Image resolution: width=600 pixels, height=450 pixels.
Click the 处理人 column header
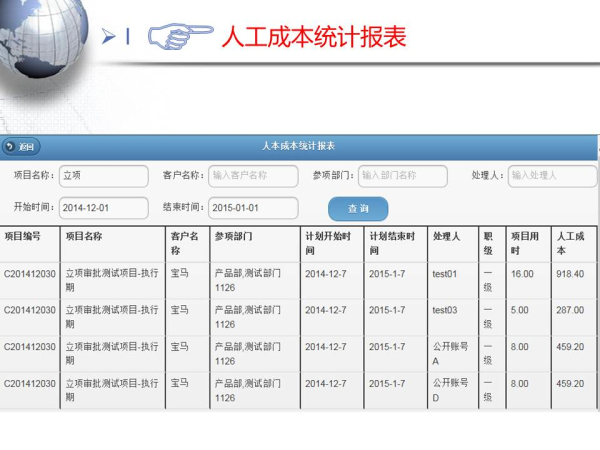click(x=453, y=244)
